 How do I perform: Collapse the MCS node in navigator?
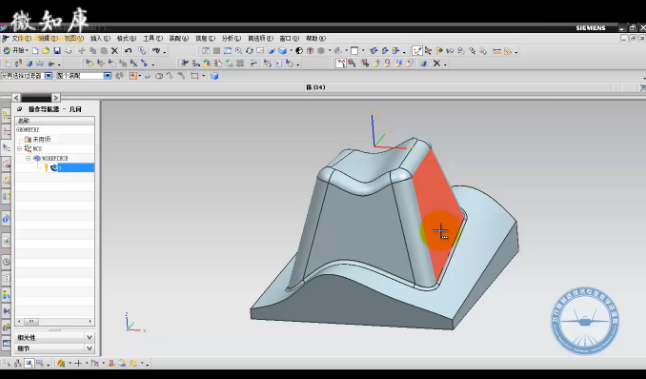19,148
